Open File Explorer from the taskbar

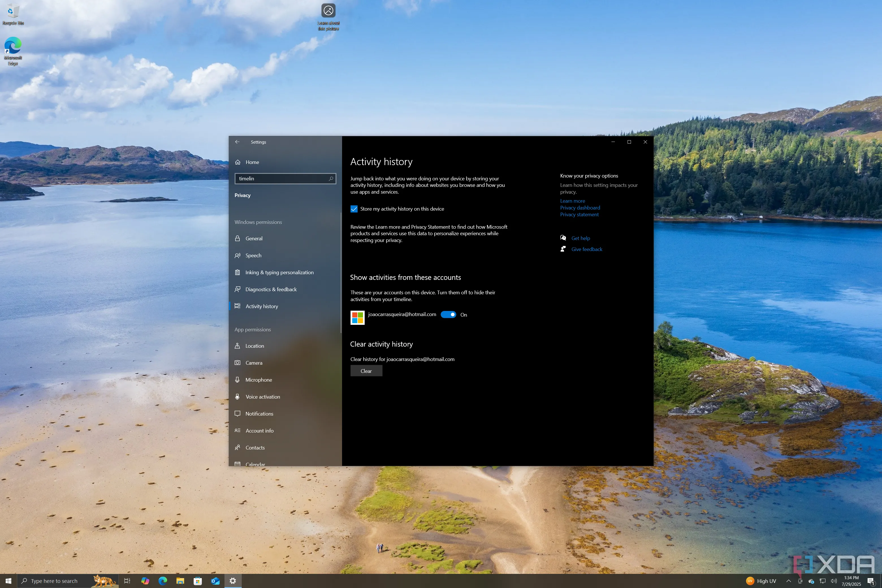(180, 581)
